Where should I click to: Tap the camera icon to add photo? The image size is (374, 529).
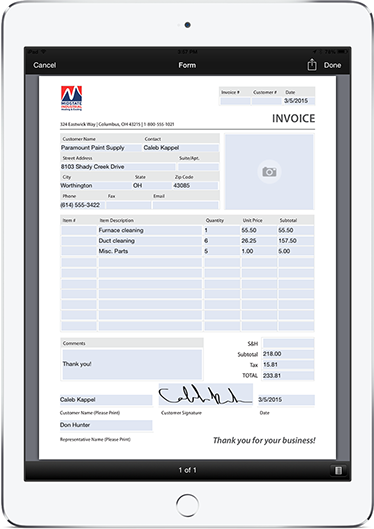click(x=269, y=172)
